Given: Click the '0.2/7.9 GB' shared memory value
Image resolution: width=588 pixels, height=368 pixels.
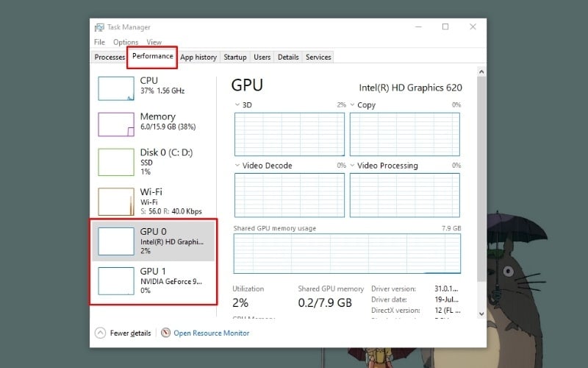Looking at the screenshot, I should click(325, 302).
